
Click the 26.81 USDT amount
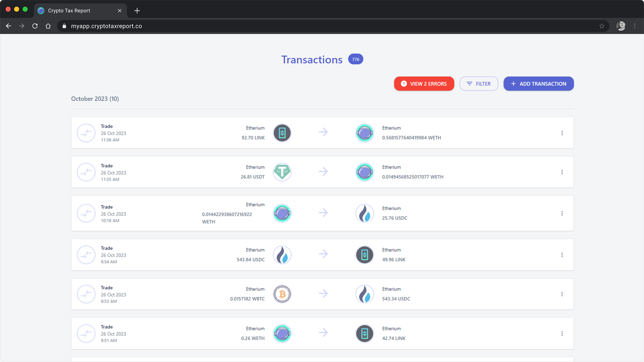[252, 177]
